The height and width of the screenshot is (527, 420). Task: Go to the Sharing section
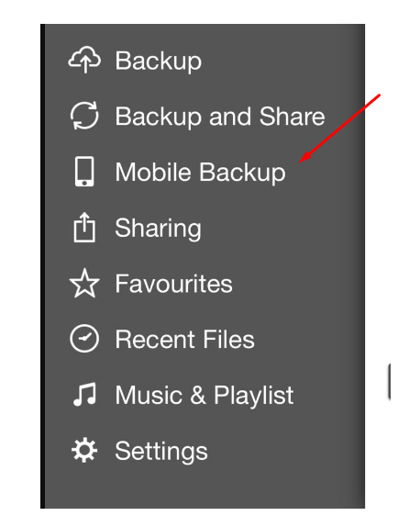click(x=158, y=229)
